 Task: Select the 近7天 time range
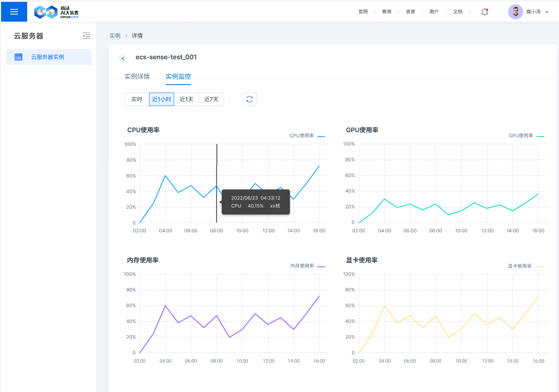click(211, 99)
